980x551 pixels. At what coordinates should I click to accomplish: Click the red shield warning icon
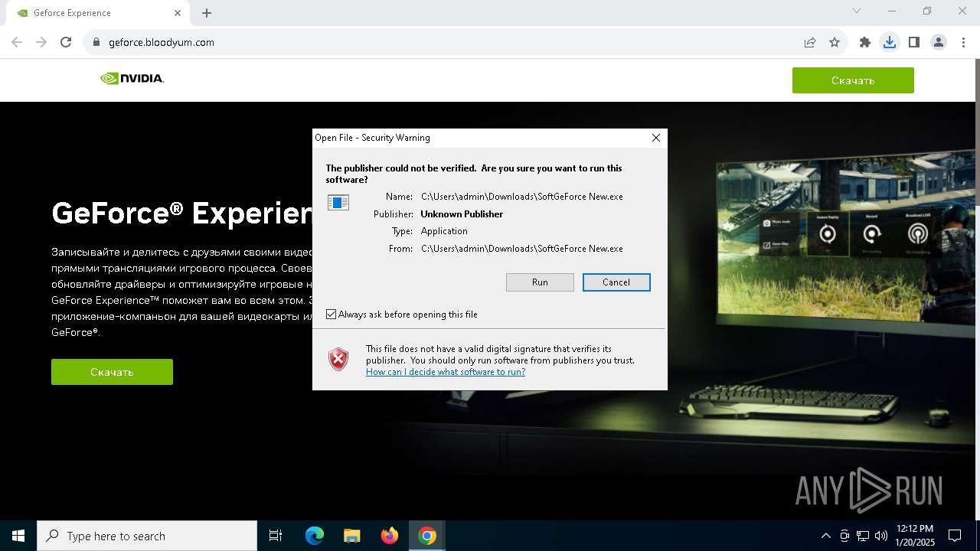coord(338,359)
